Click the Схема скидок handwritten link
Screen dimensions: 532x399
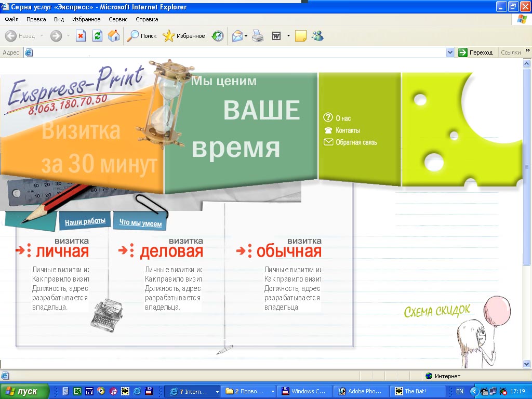click(437, 311)
